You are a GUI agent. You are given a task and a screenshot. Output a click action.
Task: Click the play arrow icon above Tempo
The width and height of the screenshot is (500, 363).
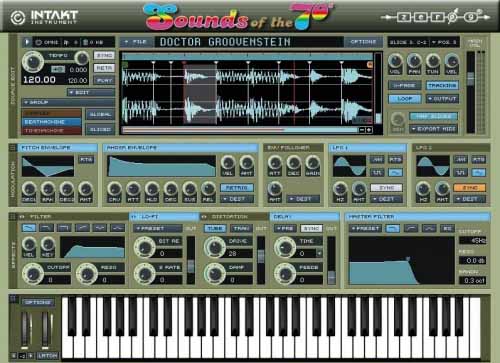27,42
